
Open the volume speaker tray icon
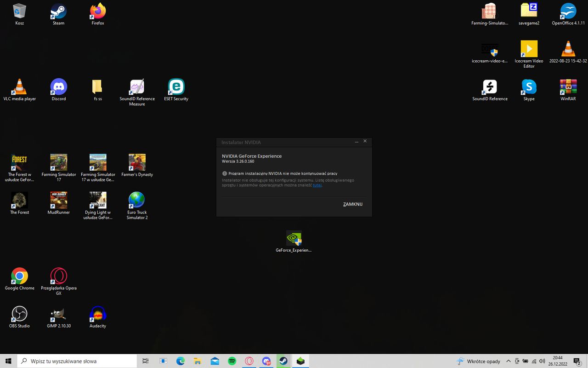pos(542,361)
